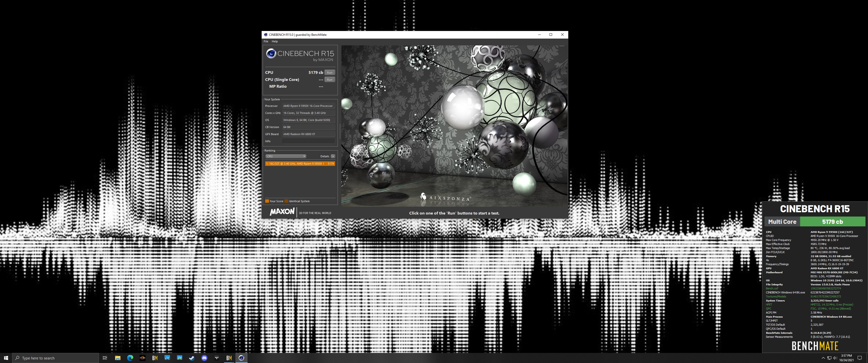Open AMD Ryzen Master taskbar icon
This screenshot has width=868, height=363.
tap(143, 358)
